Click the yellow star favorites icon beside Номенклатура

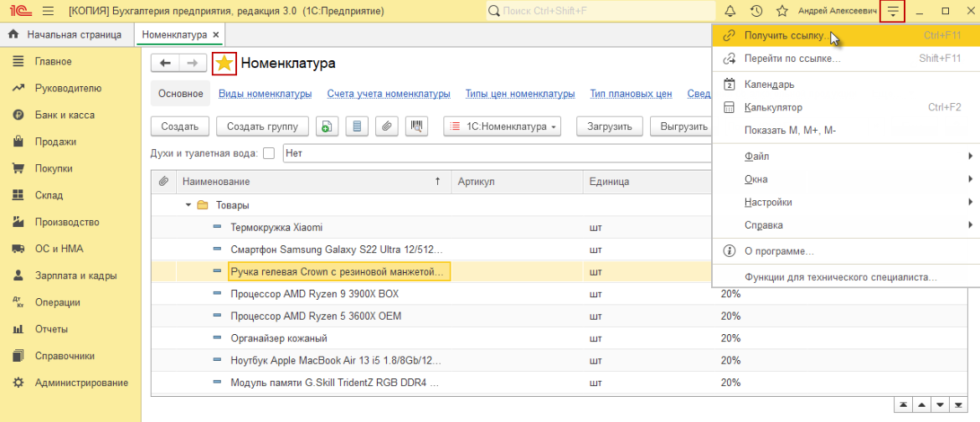click(x=224, y=64)
